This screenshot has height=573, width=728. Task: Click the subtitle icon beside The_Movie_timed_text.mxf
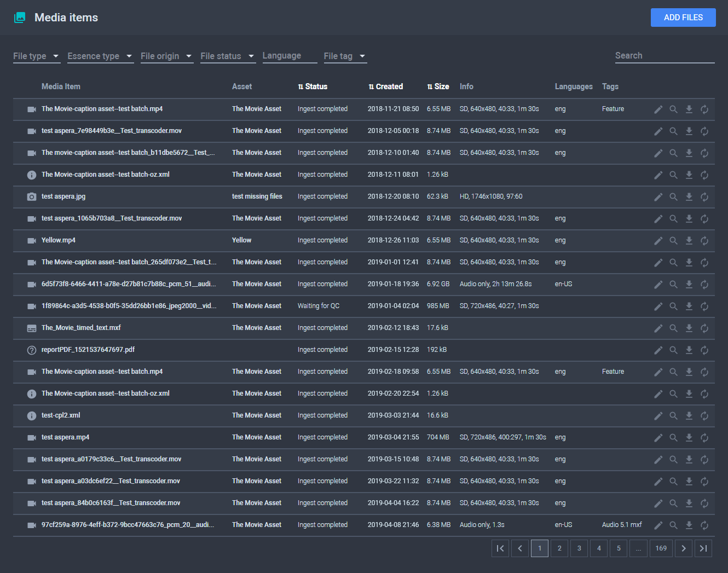[x=32, y=328]
